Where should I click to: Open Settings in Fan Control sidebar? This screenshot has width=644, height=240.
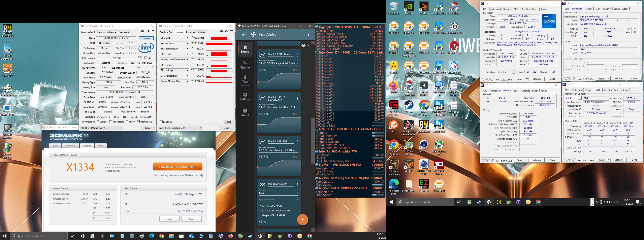[x=245, y=97]
